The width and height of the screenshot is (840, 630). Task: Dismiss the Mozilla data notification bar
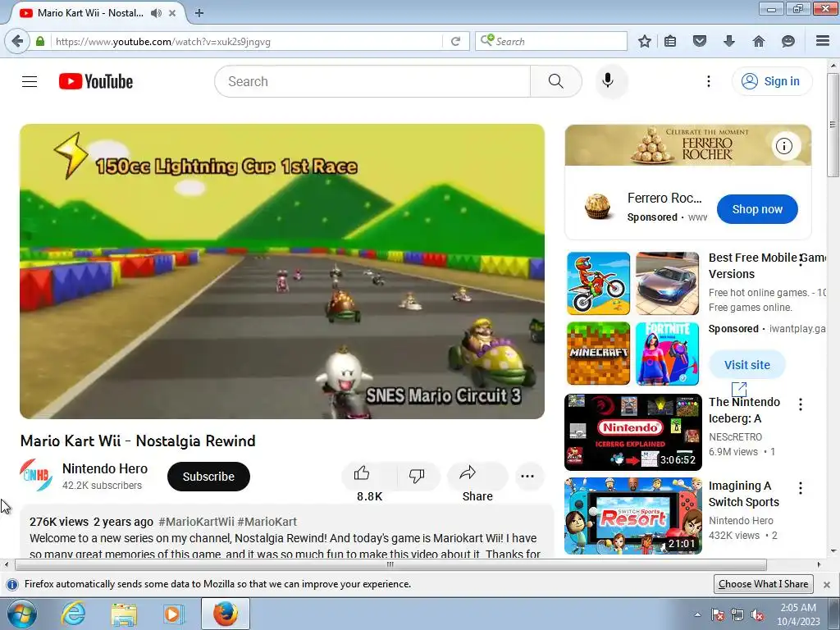pyautogui.click(x=827, y=584)
